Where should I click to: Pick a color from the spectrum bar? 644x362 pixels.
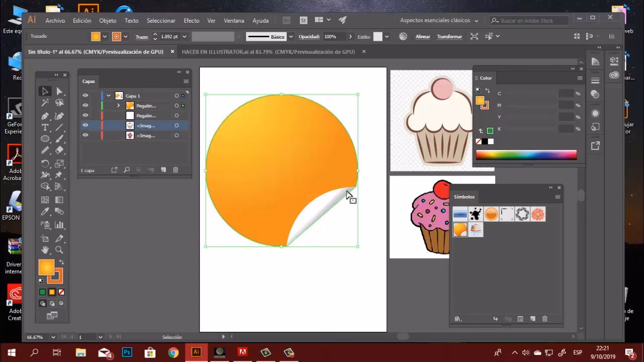pyautogui.click(x=526, y=154)
